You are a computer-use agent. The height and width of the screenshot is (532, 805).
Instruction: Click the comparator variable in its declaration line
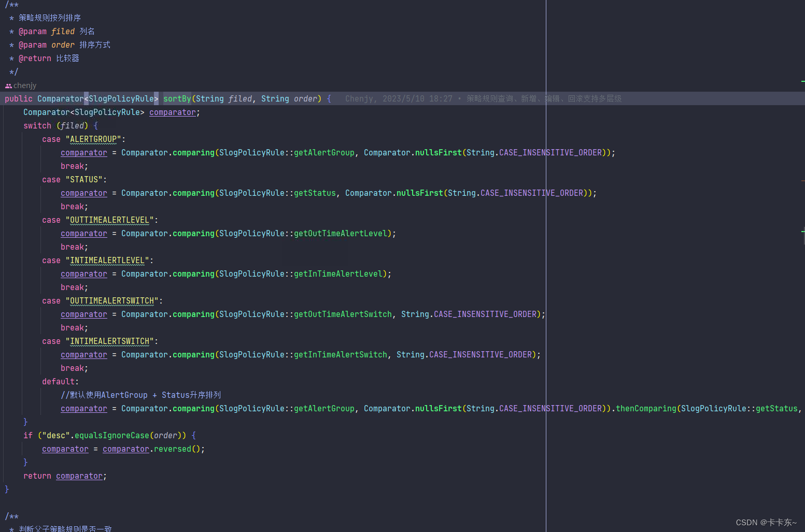(173, 112)
